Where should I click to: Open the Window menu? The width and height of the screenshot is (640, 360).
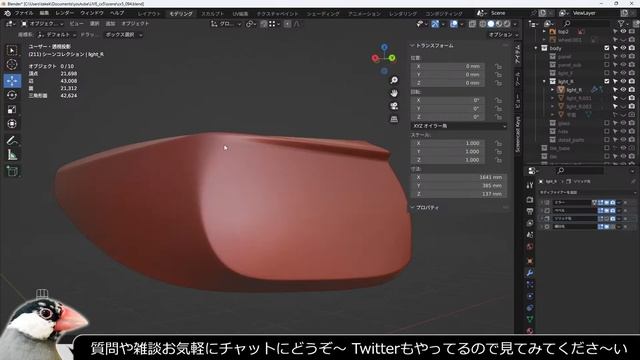coord(91,13)
